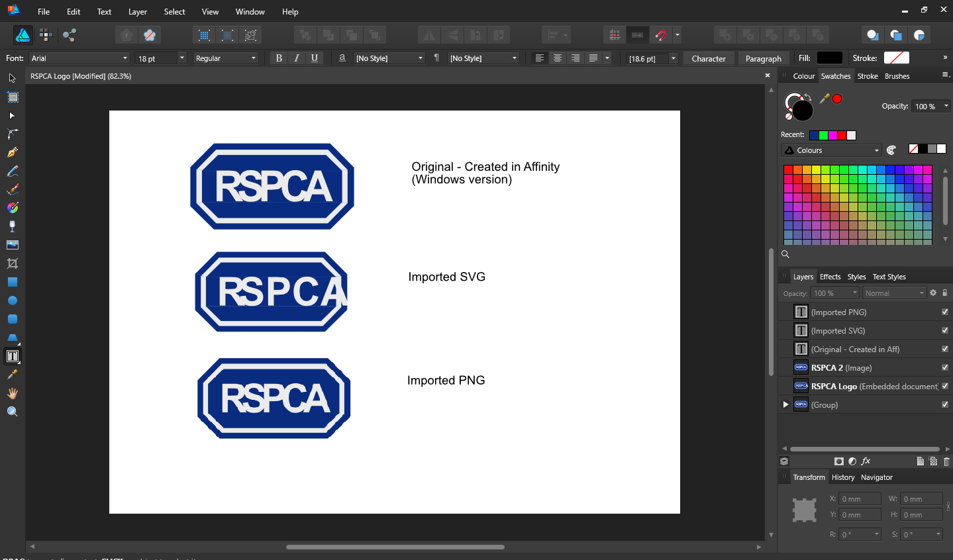Viewport: 953px width, 560px height.
Task: Hide the (Group) layer
Action: tap(945, 404)
